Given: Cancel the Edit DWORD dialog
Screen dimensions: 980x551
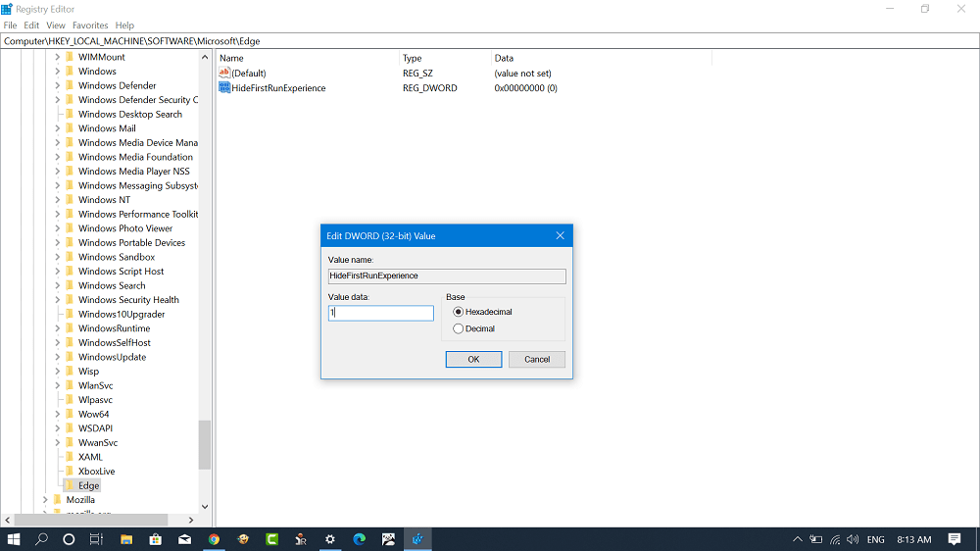Looking at the screenshot, I should (537, 359).
